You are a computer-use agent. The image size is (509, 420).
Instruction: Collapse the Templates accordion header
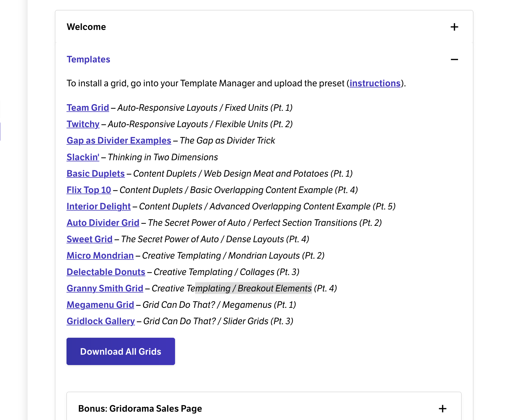[264, 59]
